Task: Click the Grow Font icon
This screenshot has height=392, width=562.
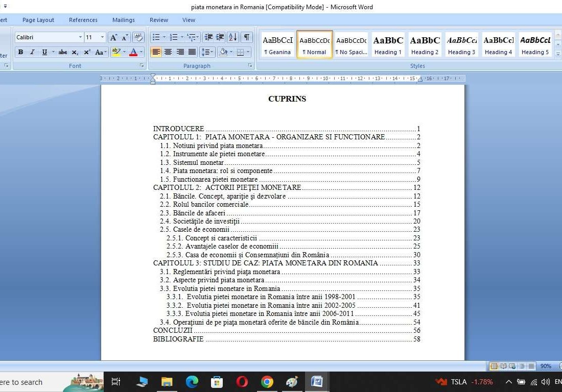Action: (x=113, y=37)
